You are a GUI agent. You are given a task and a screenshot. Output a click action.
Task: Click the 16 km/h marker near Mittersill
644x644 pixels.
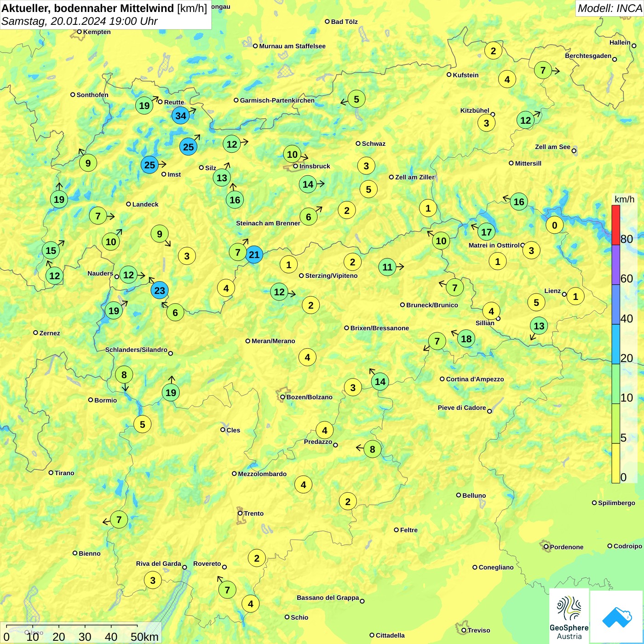pos(519,201)
